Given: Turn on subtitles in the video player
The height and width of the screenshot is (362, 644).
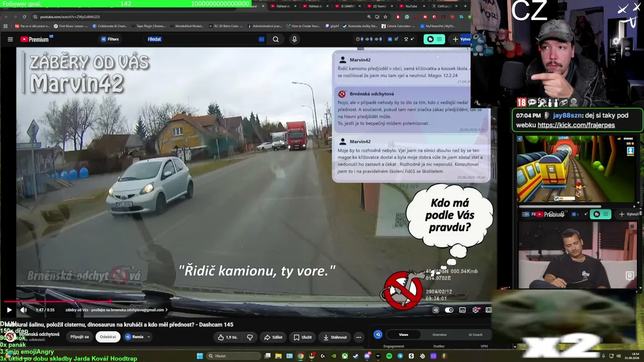Looking at the screenshot, I should (462, 310).
